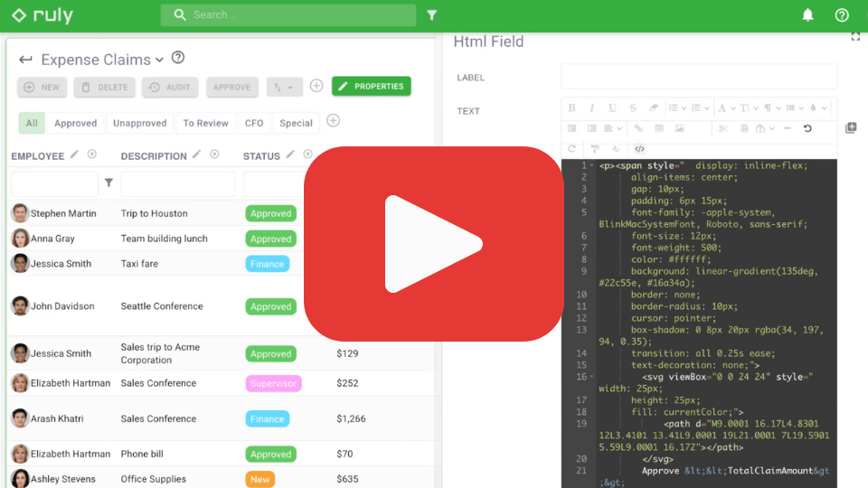Insert an image in the editor
Image resolution: width=868 pixels, height=488 pixels.
(679, 128)
